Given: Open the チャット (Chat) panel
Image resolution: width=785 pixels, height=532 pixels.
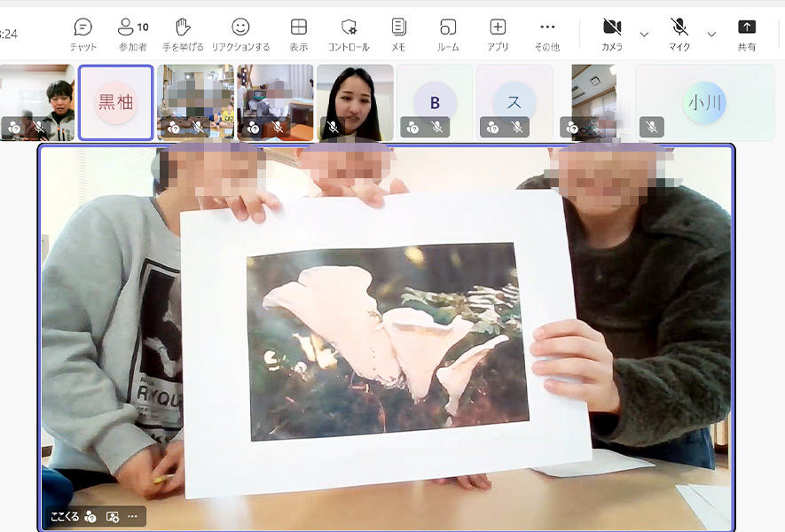Looking at the screenshot, I should pos(82,33).
